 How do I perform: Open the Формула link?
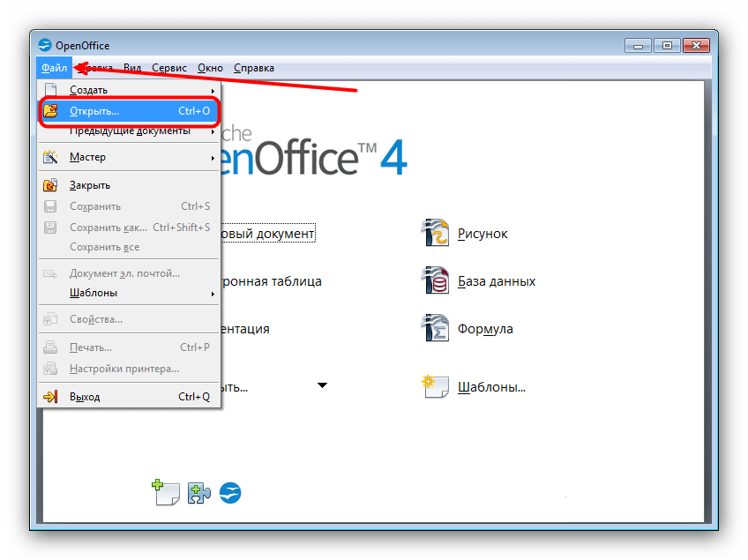pyautogui.click(x=485, y=329)
